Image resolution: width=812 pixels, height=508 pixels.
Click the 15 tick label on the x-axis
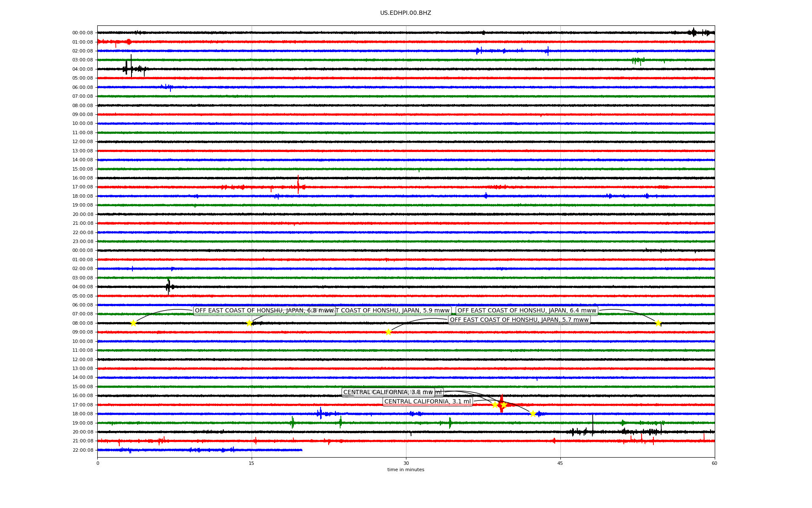(252, 464)
